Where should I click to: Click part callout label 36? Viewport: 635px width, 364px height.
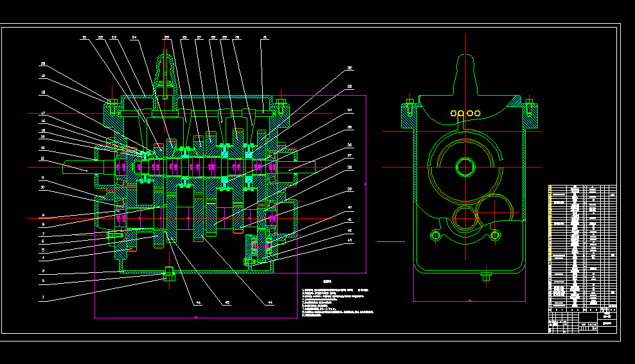(350, 145)
